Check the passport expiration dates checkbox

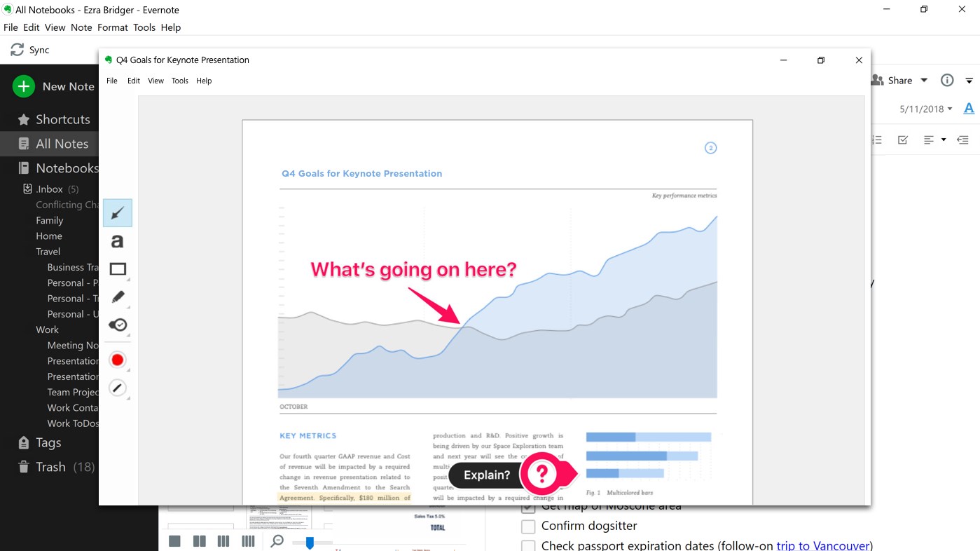tap(527, 545)
